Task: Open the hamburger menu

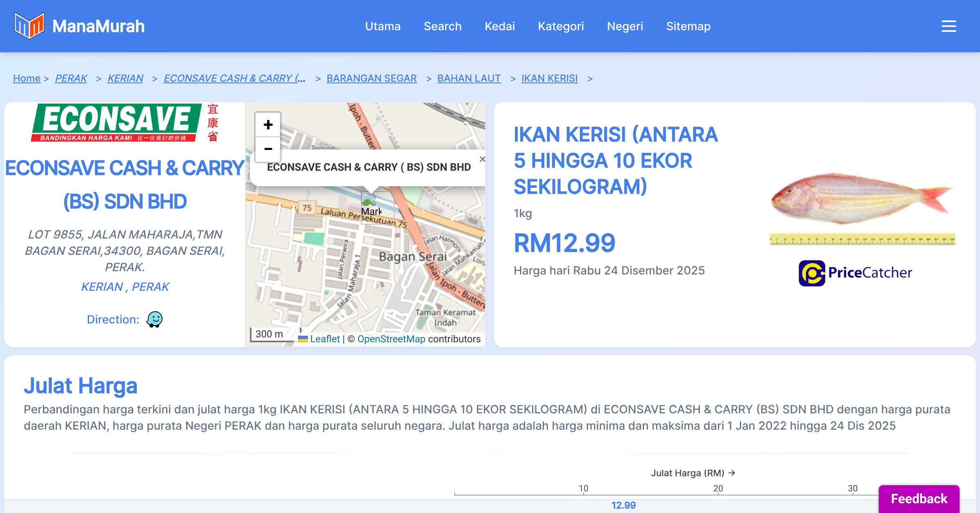Action: (x=949, y=26)
